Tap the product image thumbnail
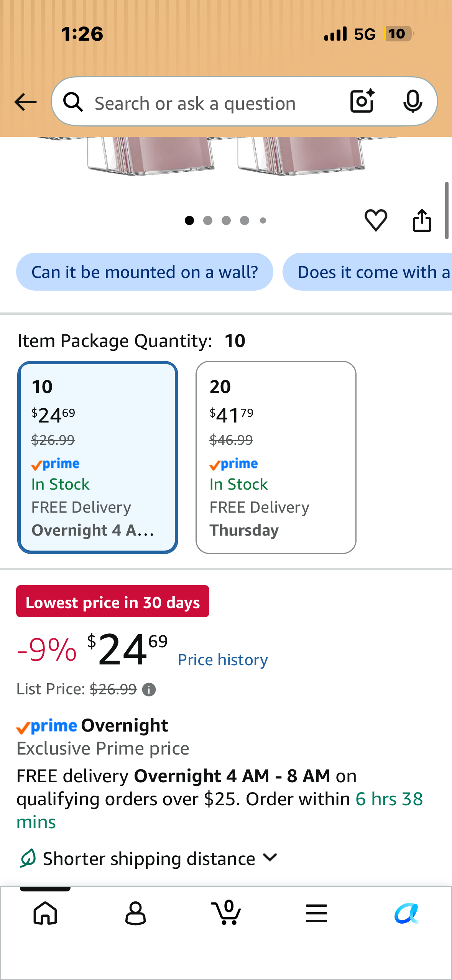The height and width of the screenshot is (980, 452). [226, 156]
